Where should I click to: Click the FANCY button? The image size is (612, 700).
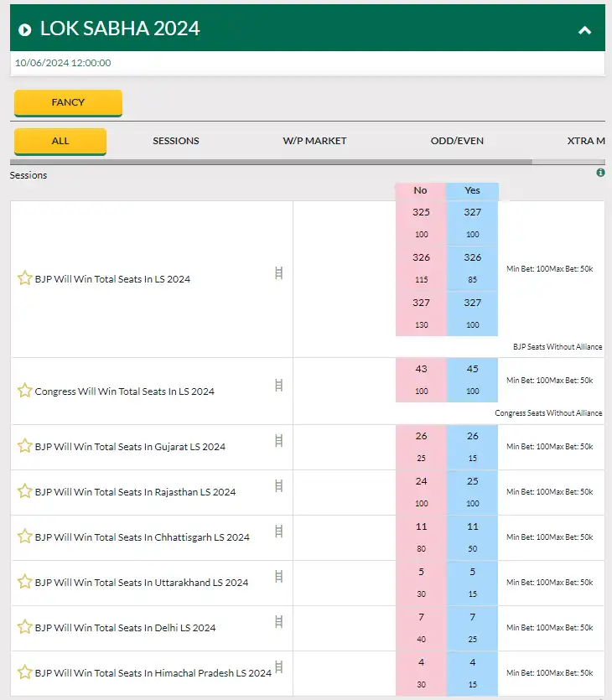pos(68,102)
